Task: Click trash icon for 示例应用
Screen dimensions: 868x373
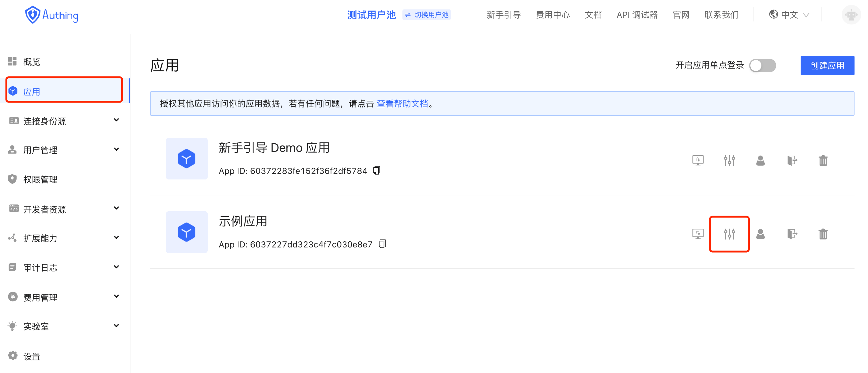Action: (x=823, y=234)
